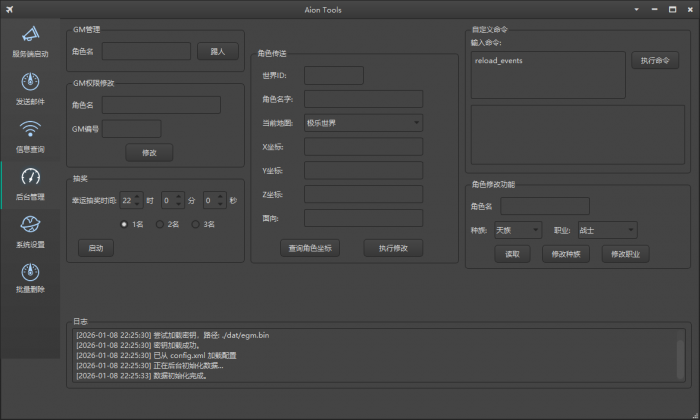
Task: Focus the 角色名 field in 角色修改功能
Action: coord(545,206)
